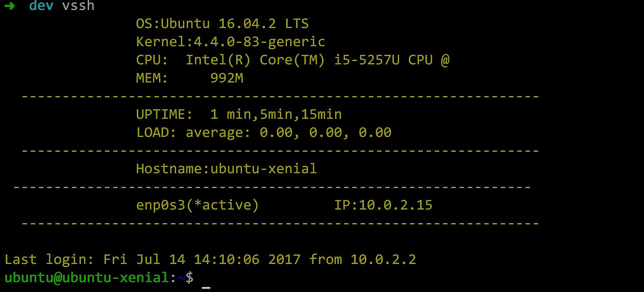Screen dimensions: 644x292
Task: Click the OS line showing Ubuntu 16.04.2 LTS
Action: (x=222, y=24)
